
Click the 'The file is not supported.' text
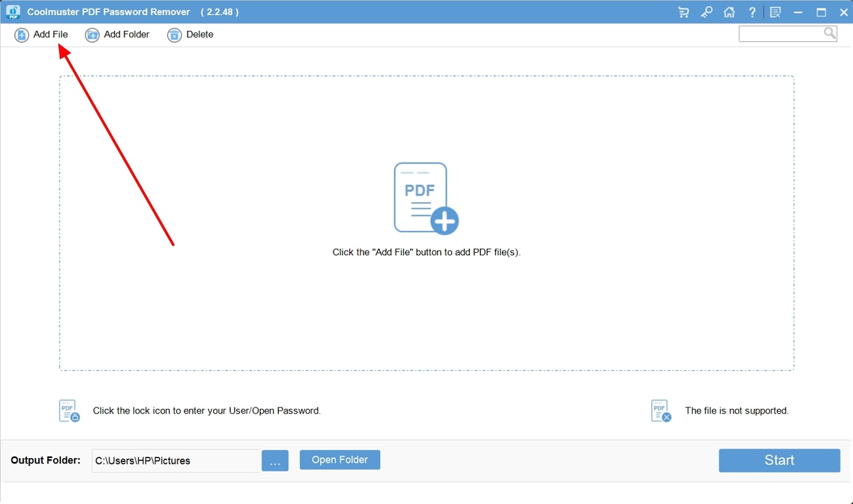tap(737, 411)
